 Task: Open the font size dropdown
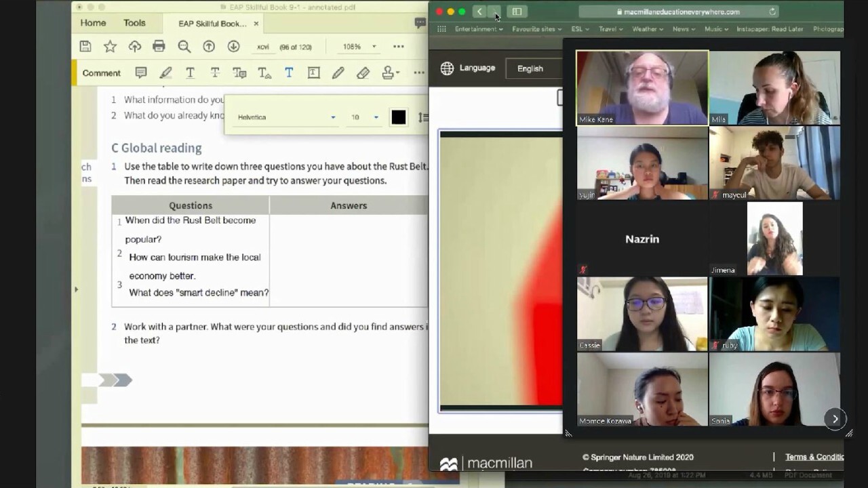pyautogui.click(x=376, y=117)
